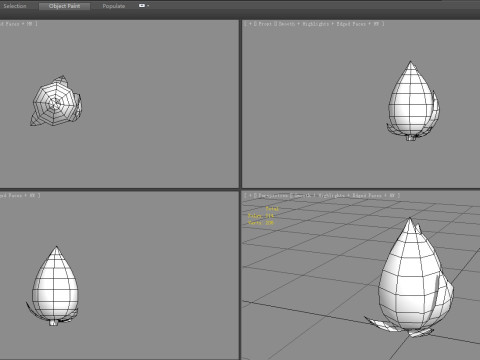Click the yellow Verts count text
Screen dimensions: 480x360
coord(261,223)
